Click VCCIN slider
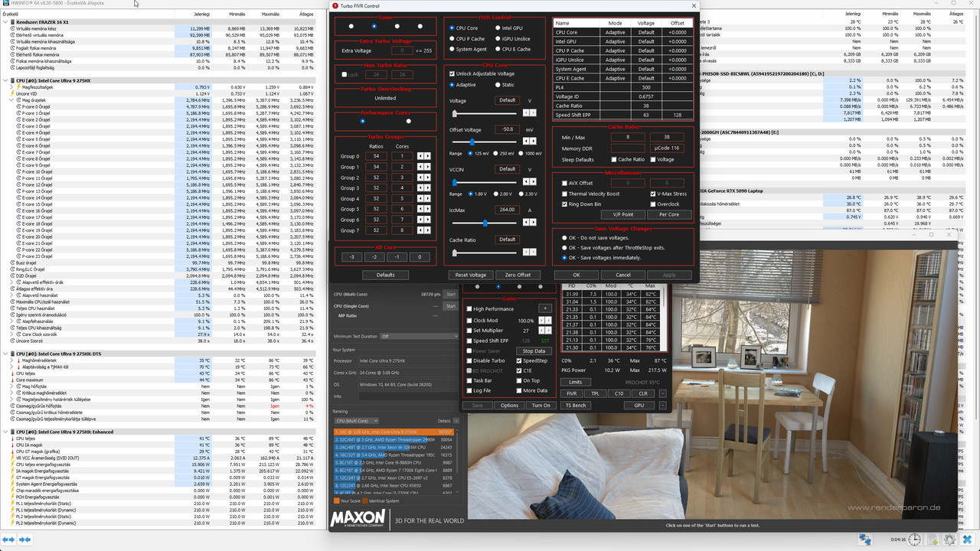 pos(485,182)
